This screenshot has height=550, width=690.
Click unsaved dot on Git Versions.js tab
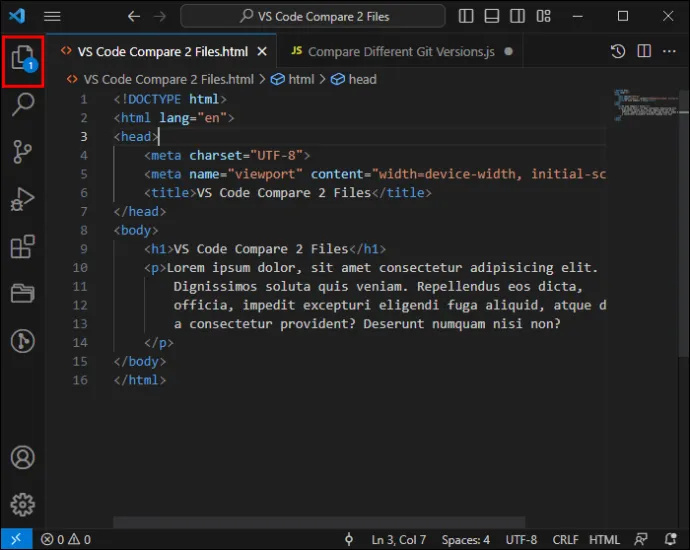(x=508, y=51)
